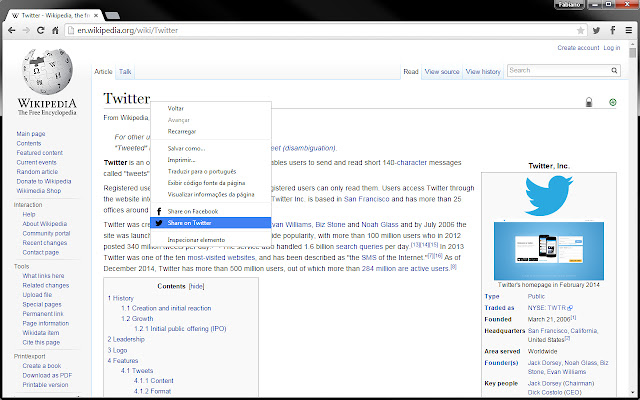Click What links here tool link

(43, 276)
